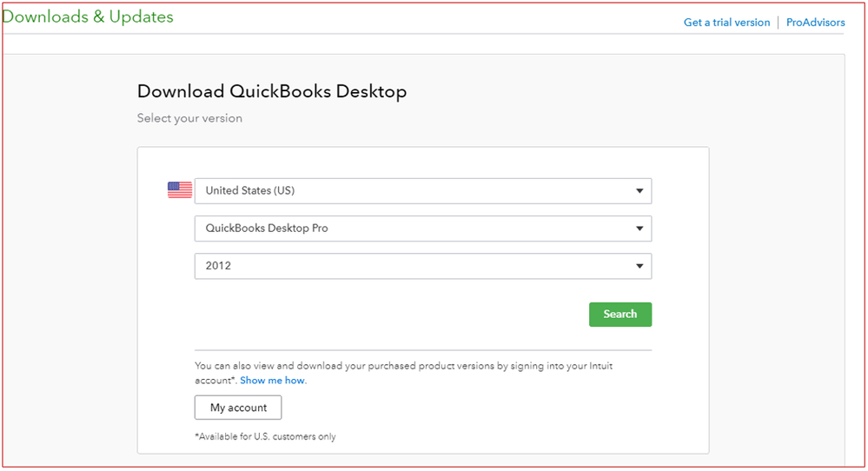868x471 pixels.
Task: Click the Download QuickBooks Desktop title
Action: (x=272, y=91)
